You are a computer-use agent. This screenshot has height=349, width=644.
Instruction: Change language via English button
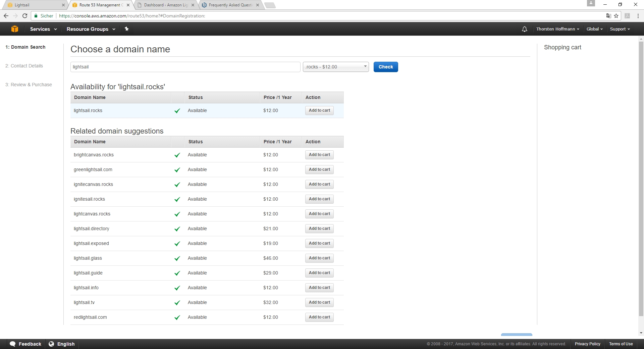tap(62, 344)
